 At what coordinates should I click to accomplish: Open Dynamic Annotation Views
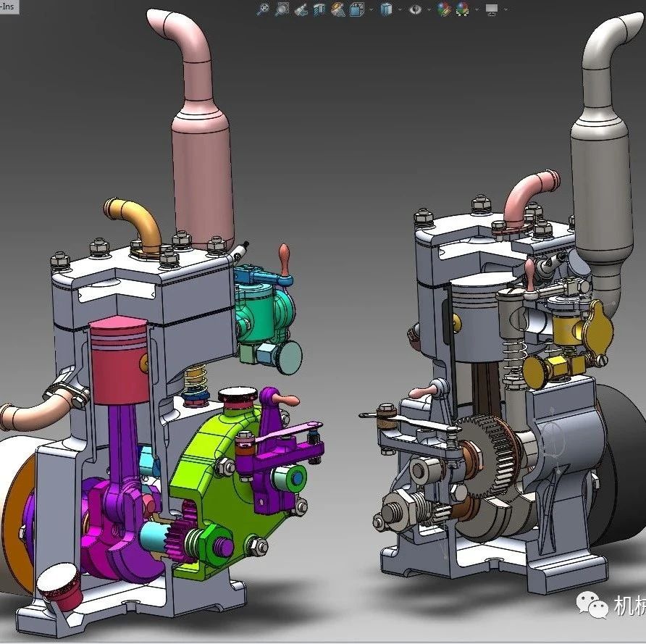click(x=337, y=9)
